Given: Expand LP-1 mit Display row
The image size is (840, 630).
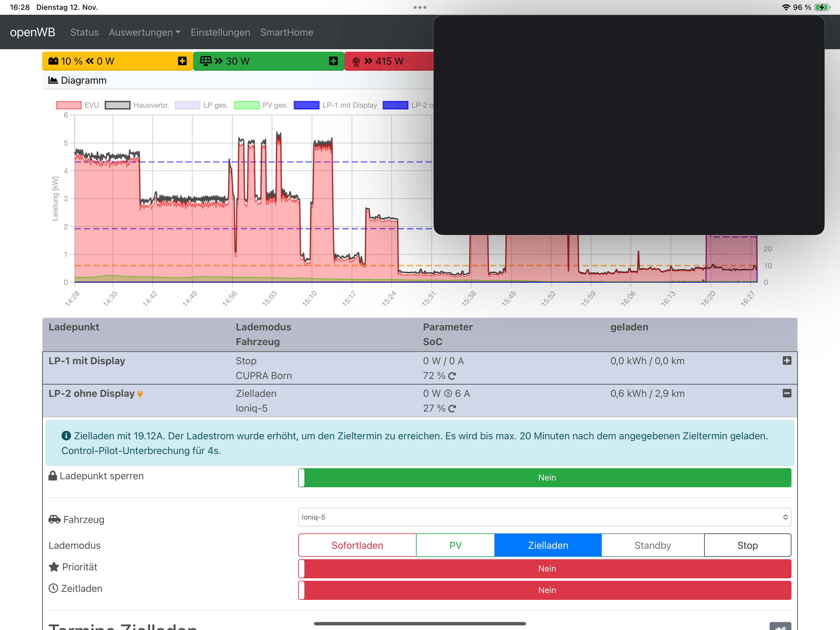Looking at the screenshot, I should pos(787,361).
